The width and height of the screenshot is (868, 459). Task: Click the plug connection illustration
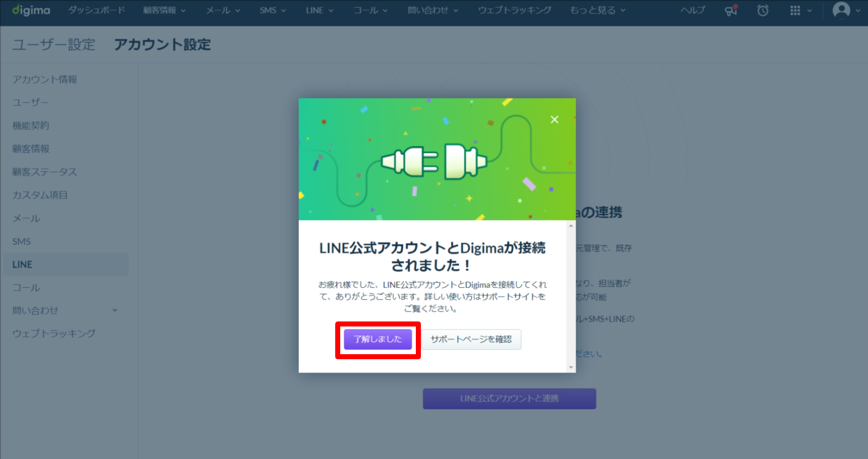[434, 162]
